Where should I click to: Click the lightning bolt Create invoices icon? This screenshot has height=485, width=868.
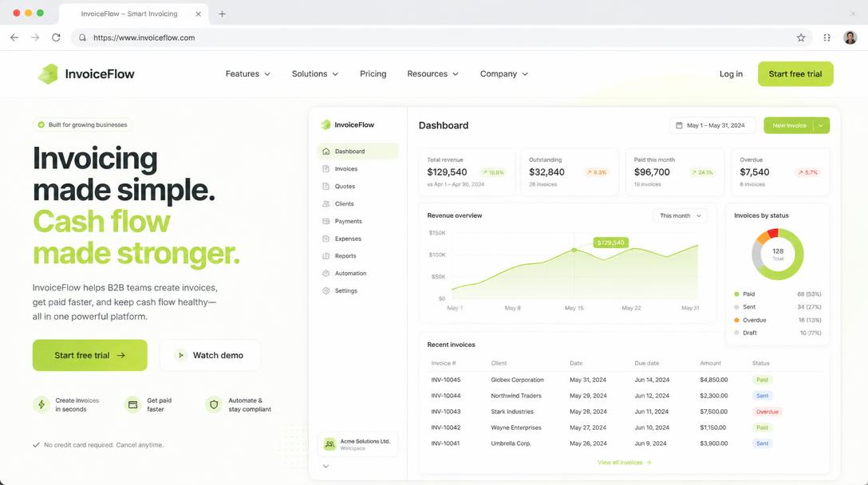click(41, 404)
